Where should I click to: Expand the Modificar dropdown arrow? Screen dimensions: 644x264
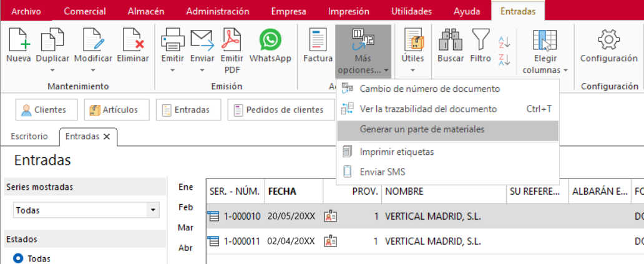(93, 70)
